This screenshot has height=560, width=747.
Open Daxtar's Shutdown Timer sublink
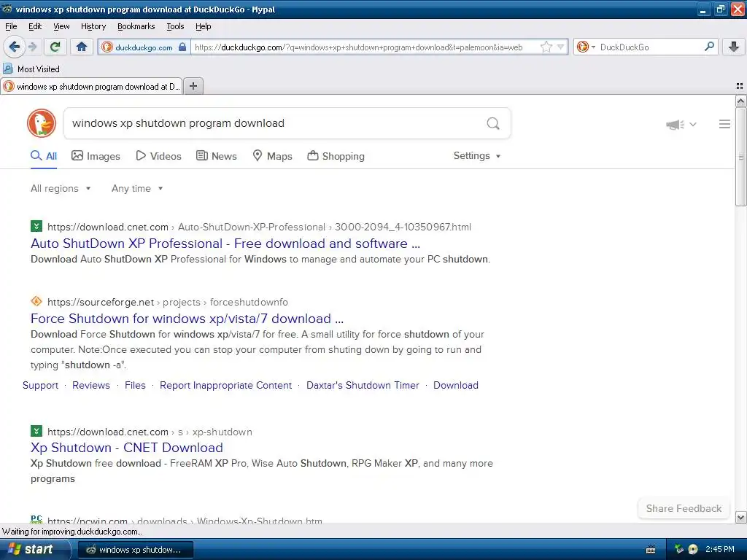coord(363,385)
